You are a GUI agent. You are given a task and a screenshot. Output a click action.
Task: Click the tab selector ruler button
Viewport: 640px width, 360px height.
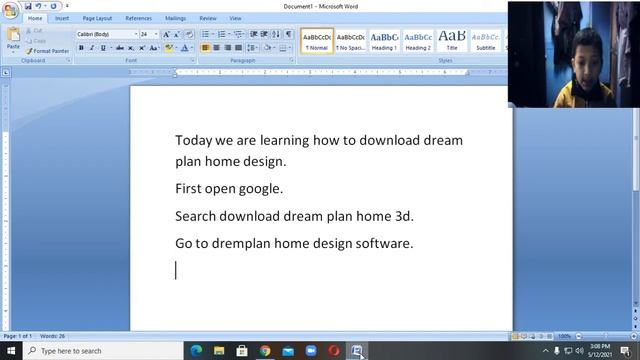point(6,73)
